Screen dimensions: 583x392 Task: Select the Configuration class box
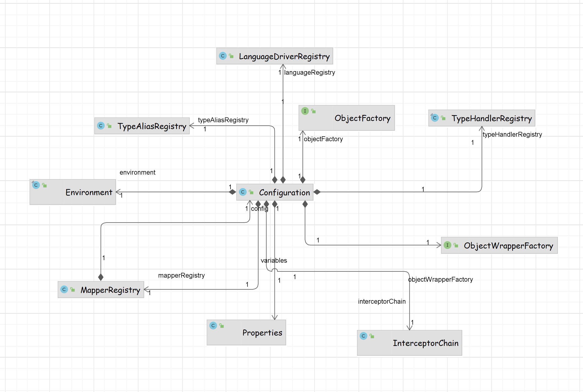coord(284,193)
